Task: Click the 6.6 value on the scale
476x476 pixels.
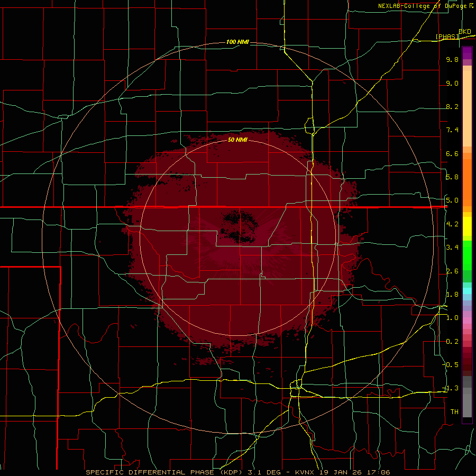Action: [452, 153]
